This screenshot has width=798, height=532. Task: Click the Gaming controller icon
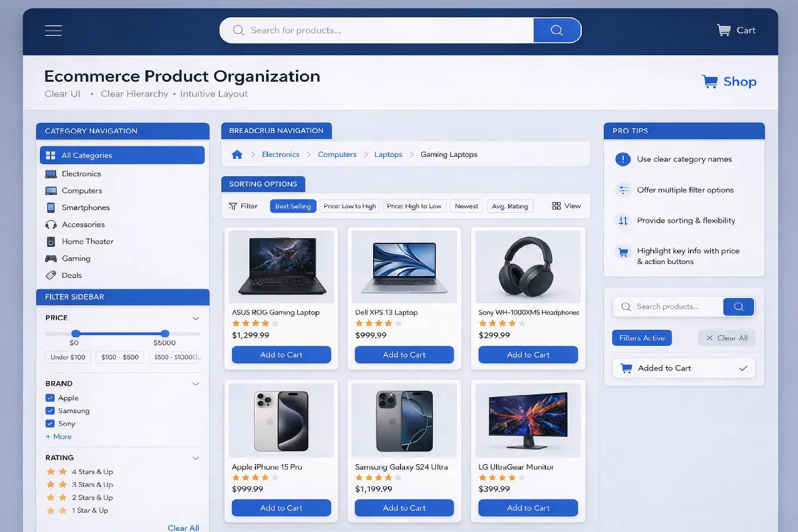point(51,259)
